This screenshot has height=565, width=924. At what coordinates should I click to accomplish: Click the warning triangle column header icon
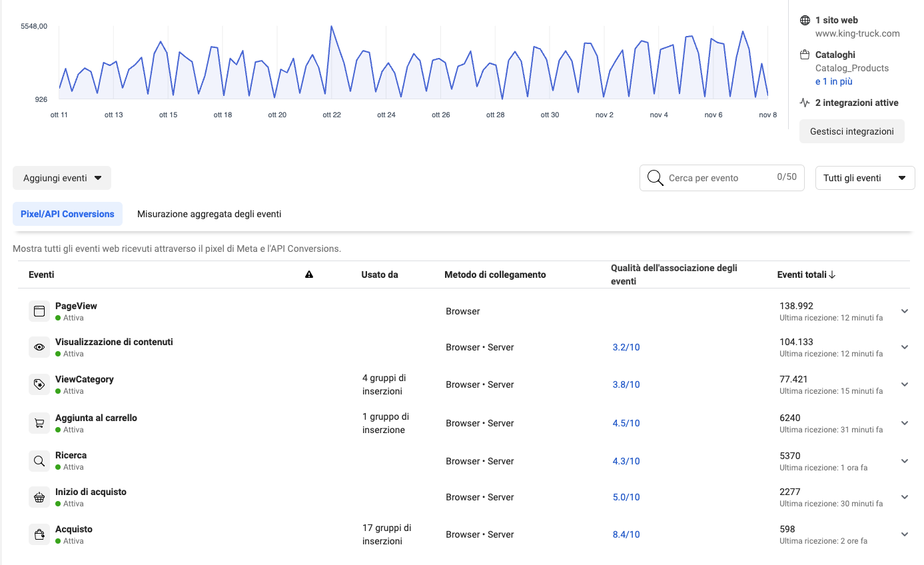(308, 275)
